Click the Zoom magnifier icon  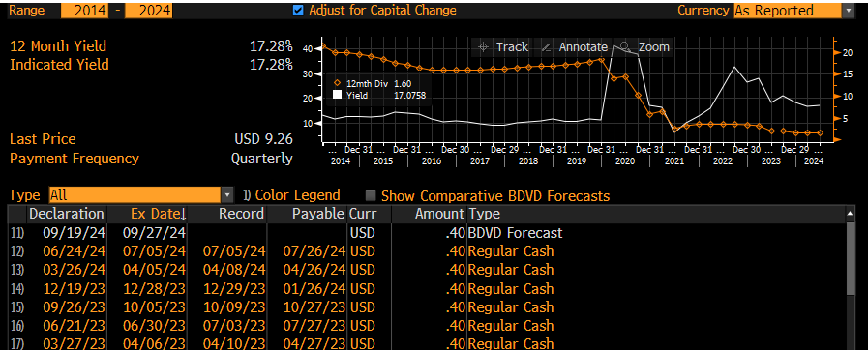tap(625, 47)
